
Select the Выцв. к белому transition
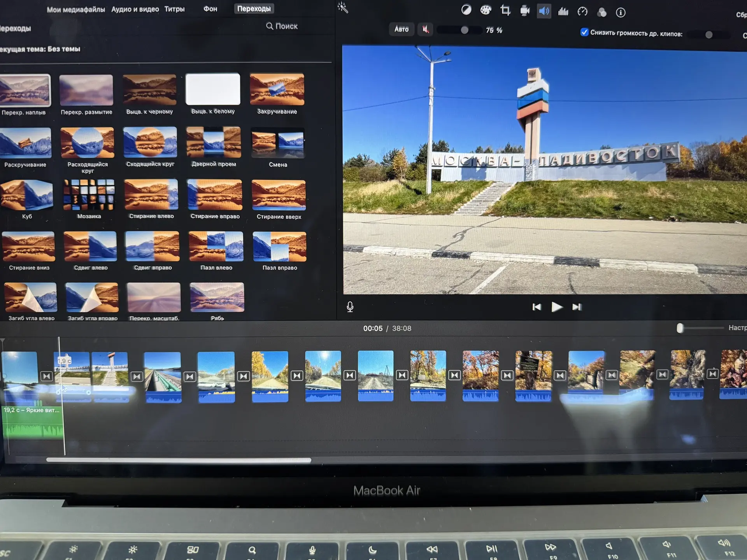coord(213,89)
